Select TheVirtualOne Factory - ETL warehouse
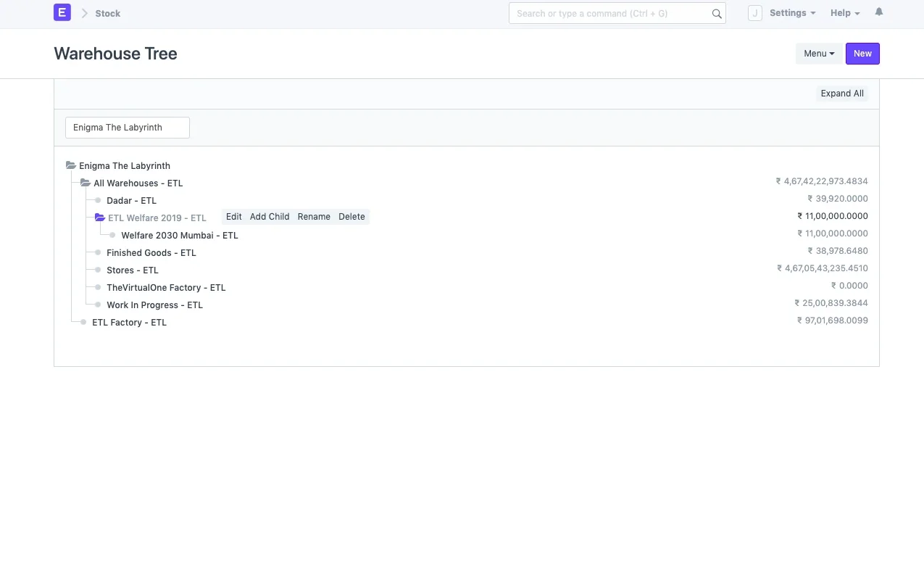This screenshot has height=575, width=924. click(166, 288)
